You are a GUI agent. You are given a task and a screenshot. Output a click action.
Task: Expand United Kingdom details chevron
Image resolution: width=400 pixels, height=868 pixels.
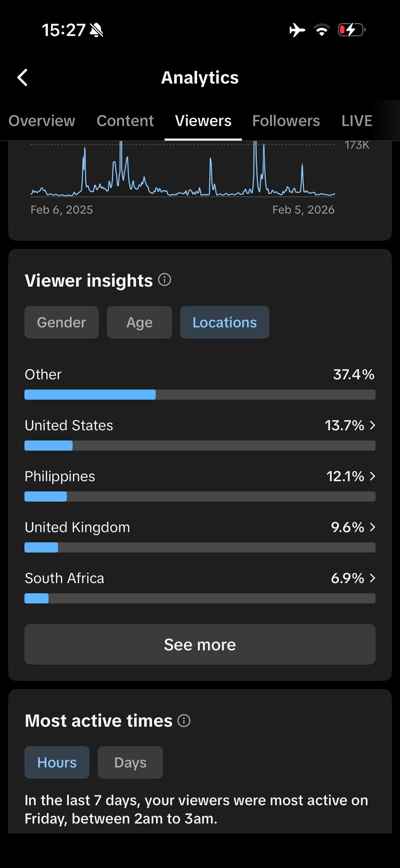click(x=372, y=527)
